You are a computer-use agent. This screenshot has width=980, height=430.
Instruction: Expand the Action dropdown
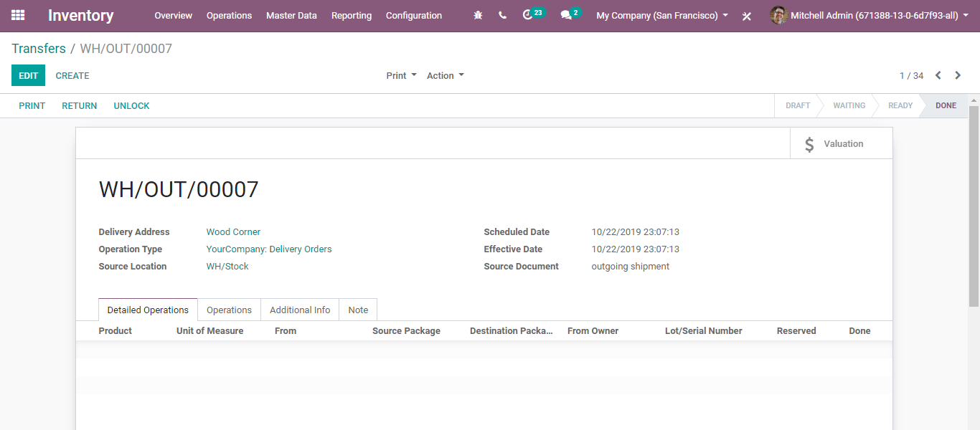[446, 75]
